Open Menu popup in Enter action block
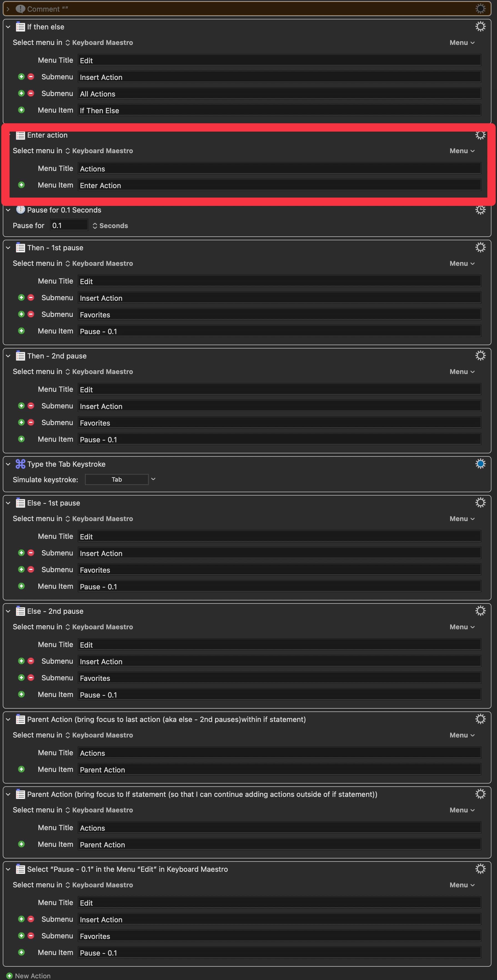This screenshot has width=497, height=980. [x=462, y=151]
